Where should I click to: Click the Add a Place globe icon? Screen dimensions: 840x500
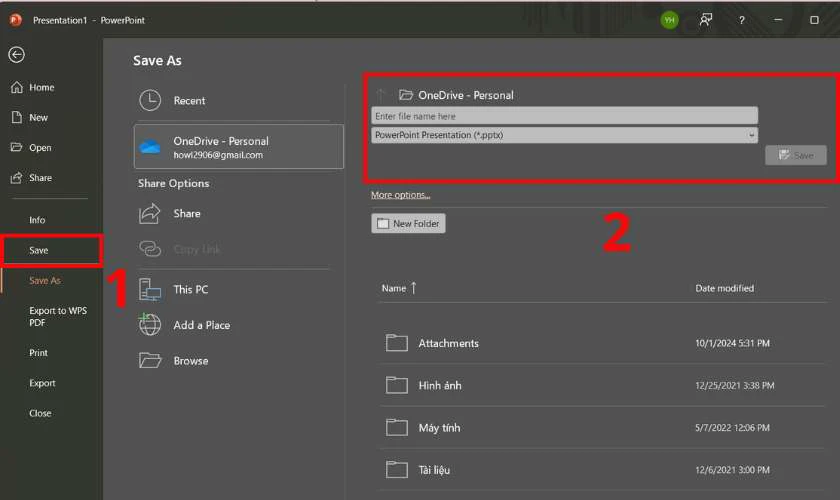149,324
